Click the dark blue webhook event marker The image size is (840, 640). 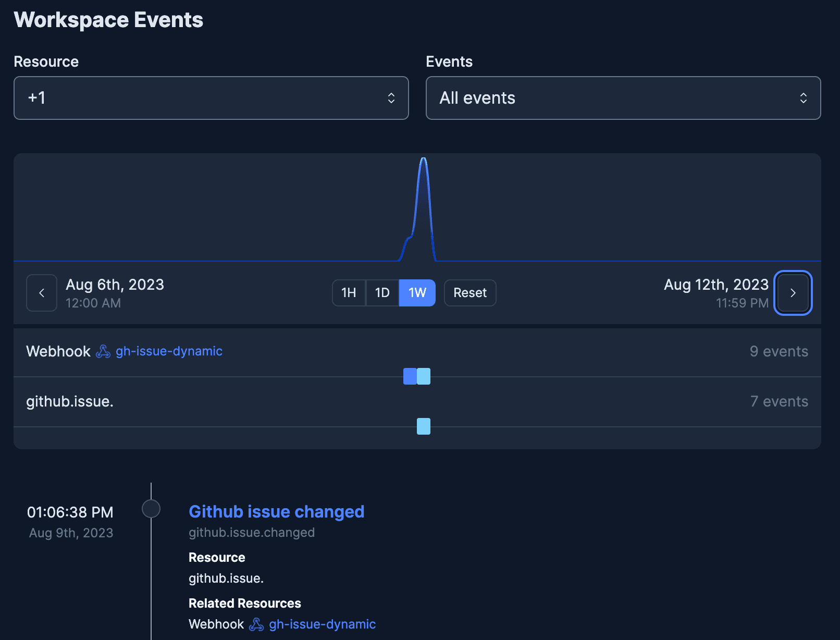(410, 376)
